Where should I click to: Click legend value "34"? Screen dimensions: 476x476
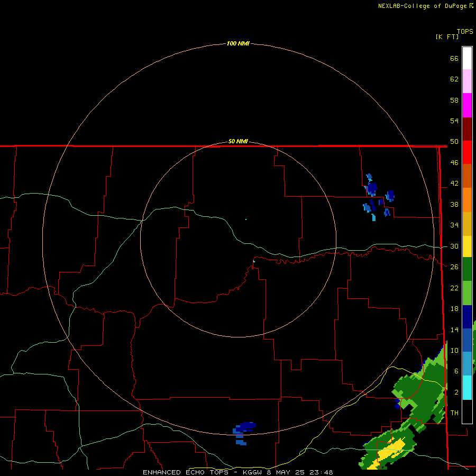[454, 225]
